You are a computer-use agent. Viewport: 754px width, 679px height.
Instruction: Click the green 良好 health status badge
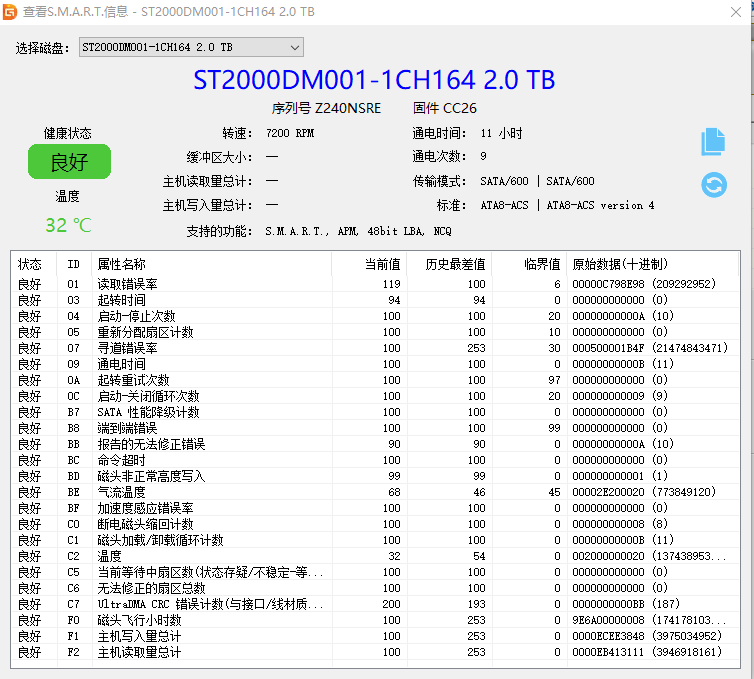tap(69, 162)
